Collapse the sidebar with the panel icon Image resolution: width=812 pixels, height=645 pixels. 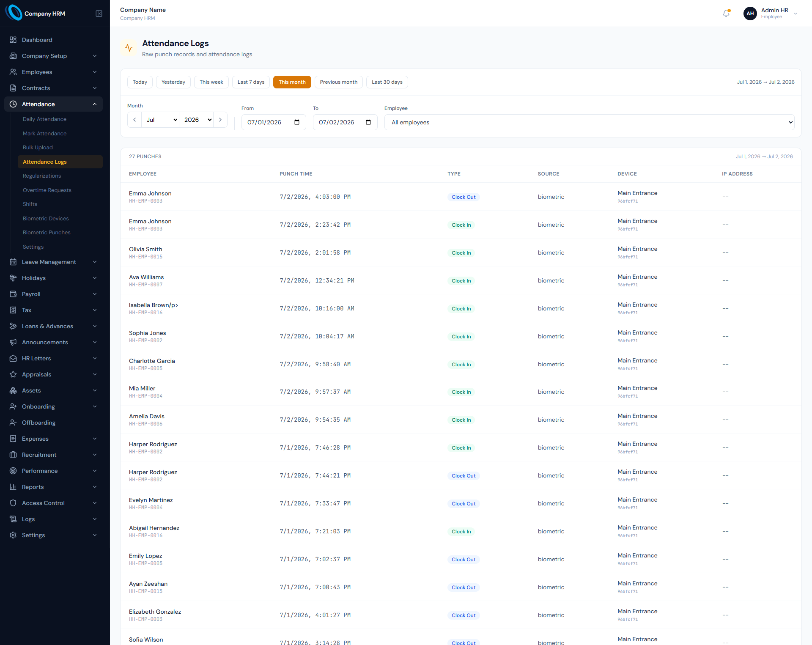pos(99,14)
